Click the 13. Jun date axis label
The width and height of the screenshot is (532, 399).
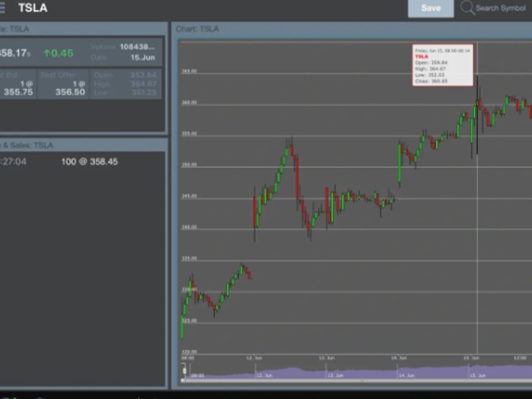327,358
